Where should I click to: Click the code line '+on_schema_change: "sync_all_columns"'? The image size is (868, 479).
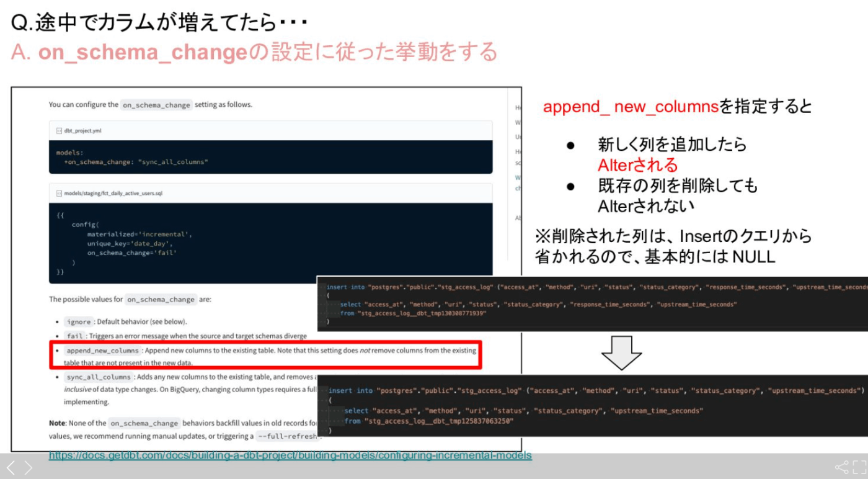(x=136, y=162)
